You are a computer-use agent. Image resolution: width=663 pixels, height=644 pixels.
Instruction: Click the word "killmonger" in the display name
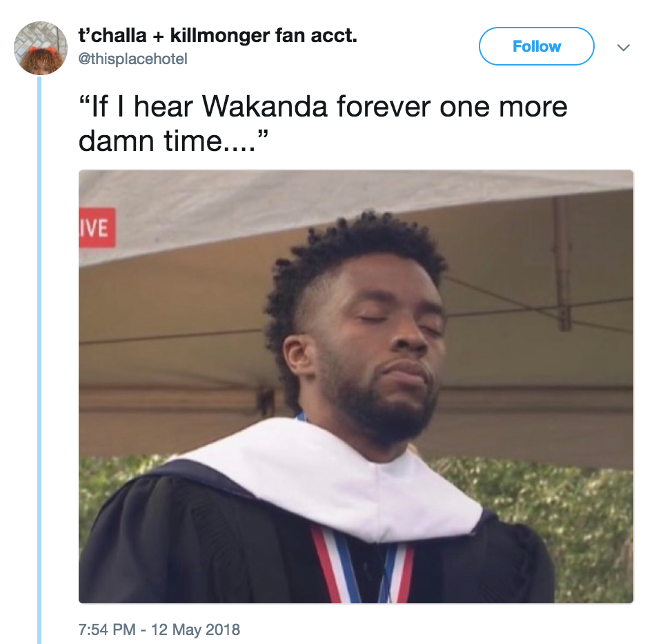[x=219, y=35]
